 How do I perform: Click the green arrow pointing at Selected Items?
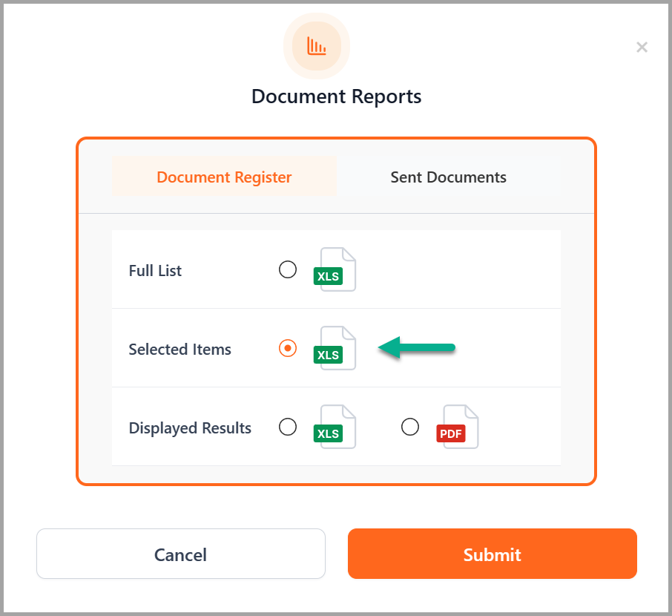click(x=417, y=347)
